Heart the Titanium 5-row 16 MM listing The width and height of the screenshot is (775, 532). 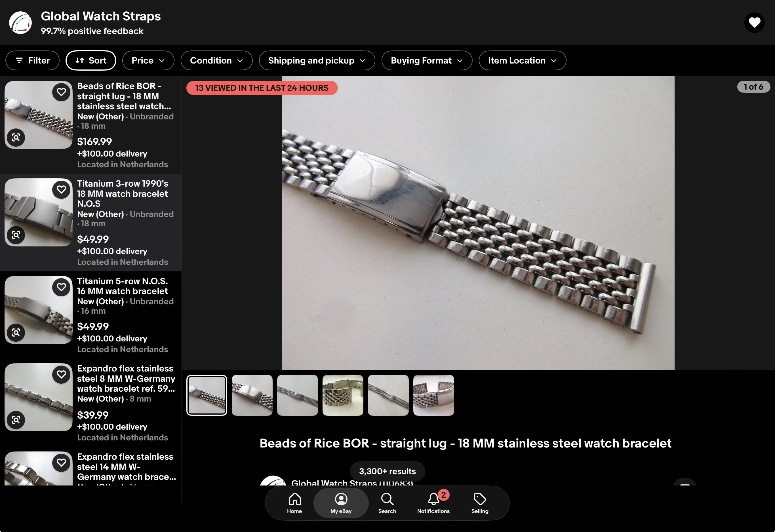pyautogui.click(x=61, y=287)
